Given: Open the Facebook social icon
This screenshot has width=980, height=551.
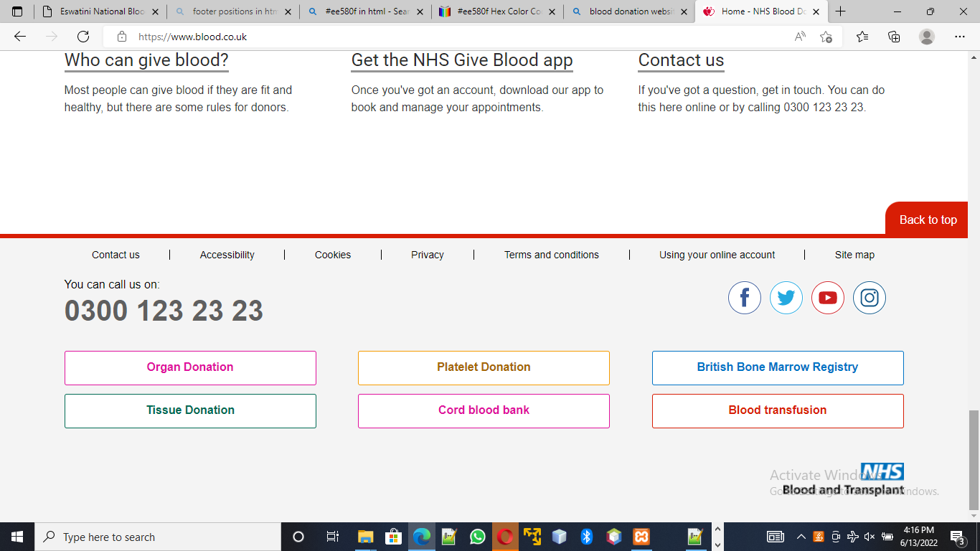Looking at the screenshot, I should (744, 298).
